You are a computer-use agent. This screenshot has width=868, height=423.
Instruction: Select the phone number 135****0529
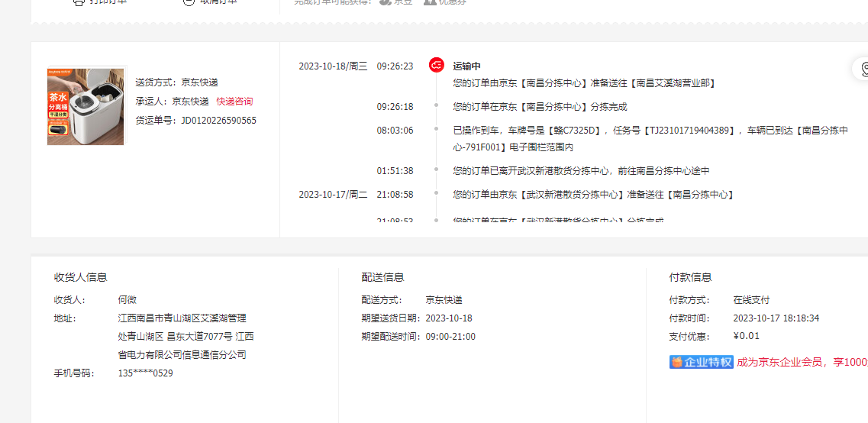tap(146, 373)
